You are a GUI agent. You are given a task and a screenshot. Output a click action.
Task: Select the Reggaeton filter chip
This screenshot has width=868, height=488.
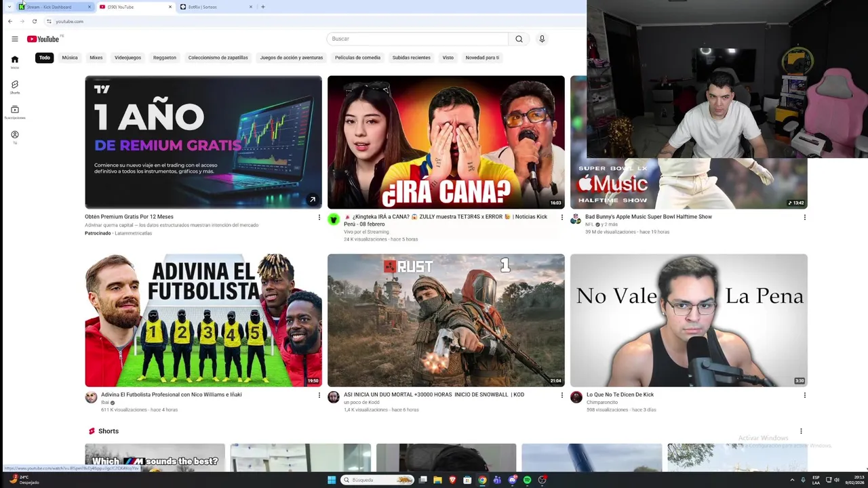(165, 58)
